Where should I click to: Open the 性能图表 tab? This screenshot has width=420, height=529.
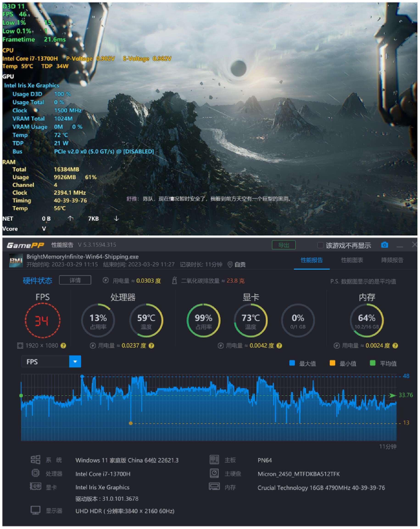pyautogui.click(x=352, y=260)
